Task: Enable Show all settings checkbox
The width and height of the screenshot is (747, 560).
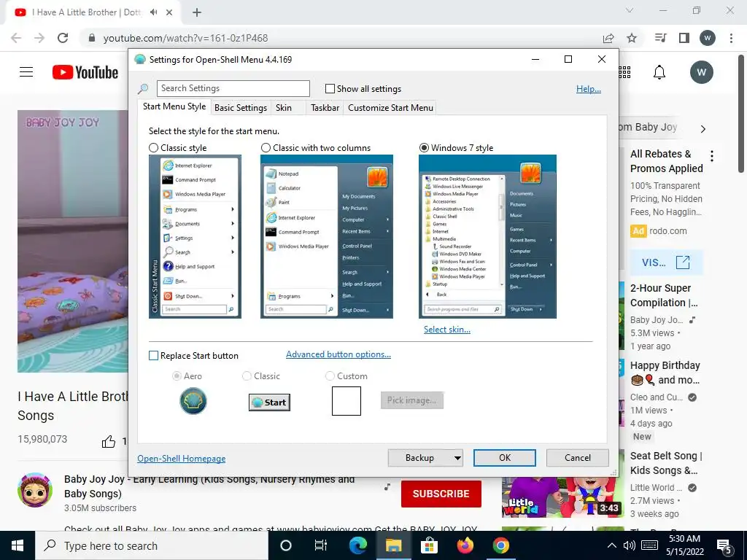Action: (x=330, y=88)
